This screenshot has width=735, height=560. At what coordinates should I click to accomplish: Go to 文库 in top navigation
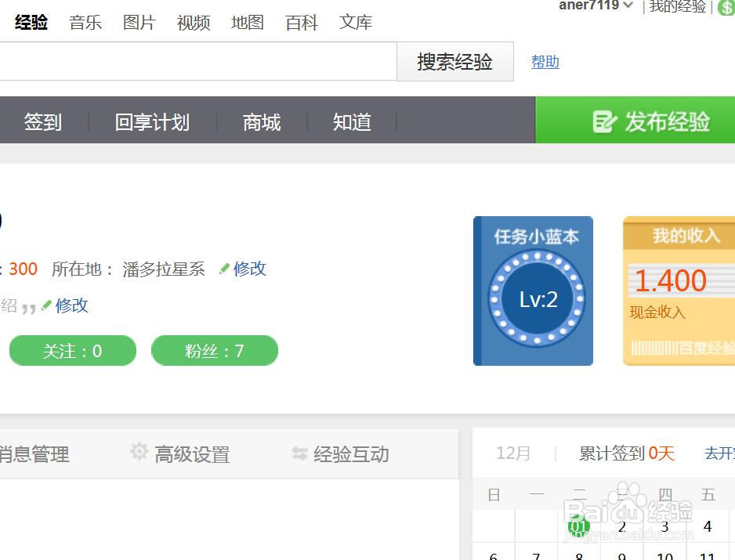pos(356,22)
